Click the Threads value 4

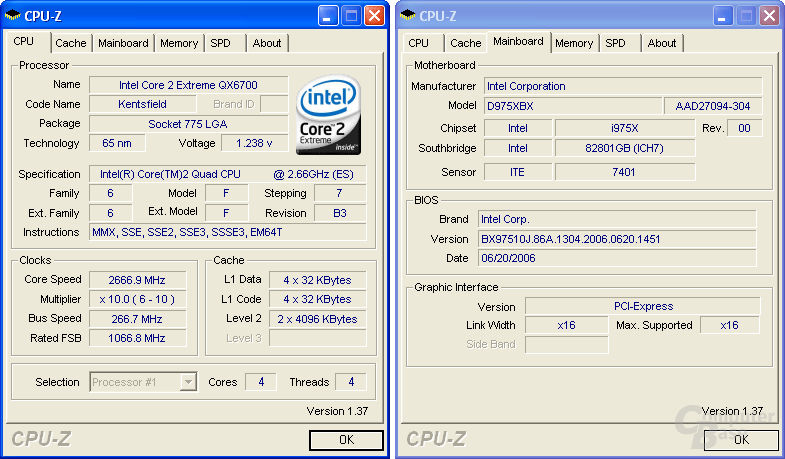click(x=350, y=382)
